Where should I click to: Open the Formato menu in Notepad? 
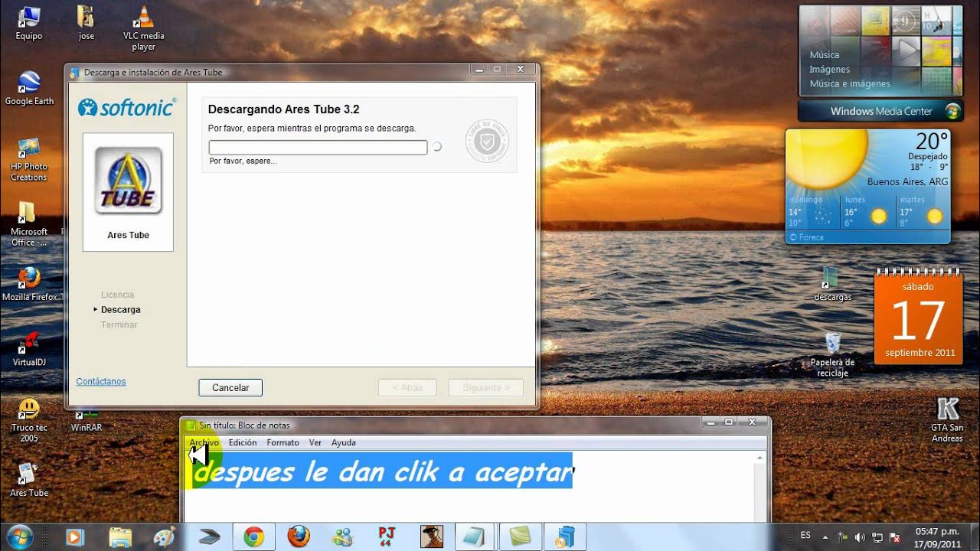coord(283,442)
